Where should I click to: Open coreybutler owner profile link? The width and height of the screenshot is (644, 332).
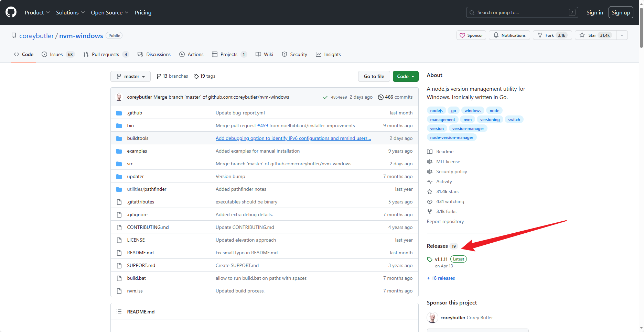(x=36, y=36)
